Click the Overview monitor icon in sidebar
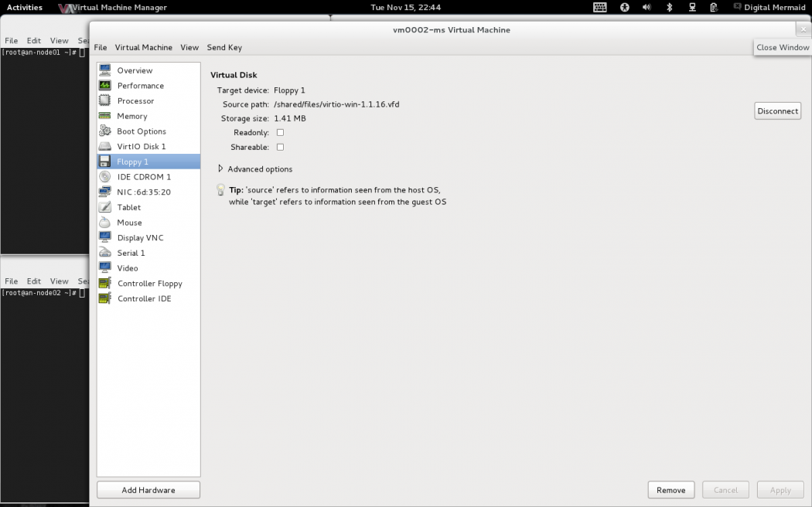Image resolution: width=812 pixels, height=507 pixels. coord(104,70)
